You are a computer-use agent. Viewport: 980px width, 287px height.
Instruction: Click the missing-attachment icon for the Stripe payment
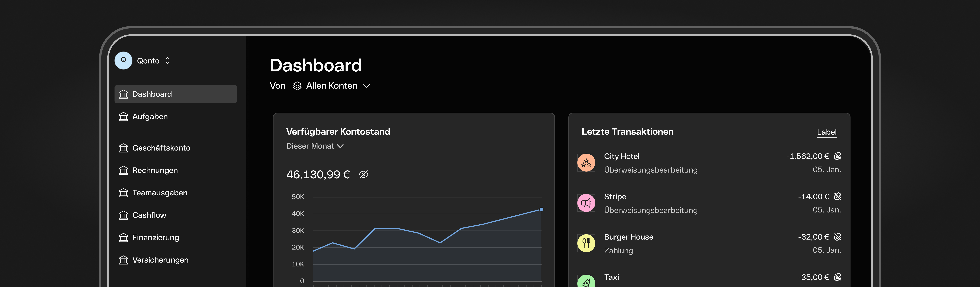click(837, 196)
